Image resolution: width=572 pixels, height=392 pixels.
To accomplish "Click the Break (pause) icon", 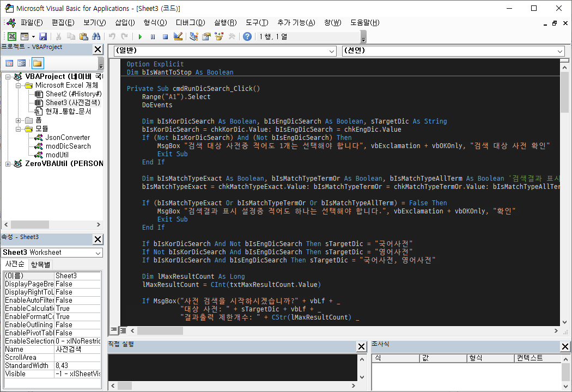I will 153,36.
